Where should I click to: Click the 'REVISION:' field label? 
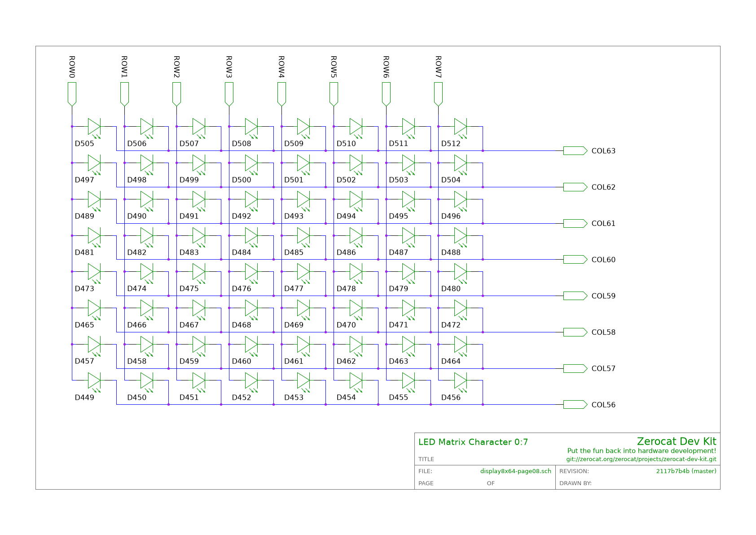coord(574,471)
